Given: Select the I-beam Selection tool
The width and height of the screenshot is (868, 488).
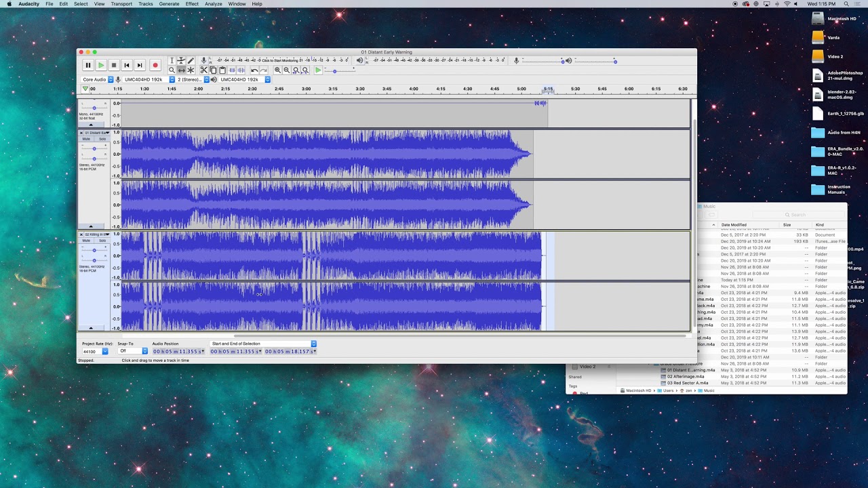Looking at the screenshot, I should coord(172,60).
